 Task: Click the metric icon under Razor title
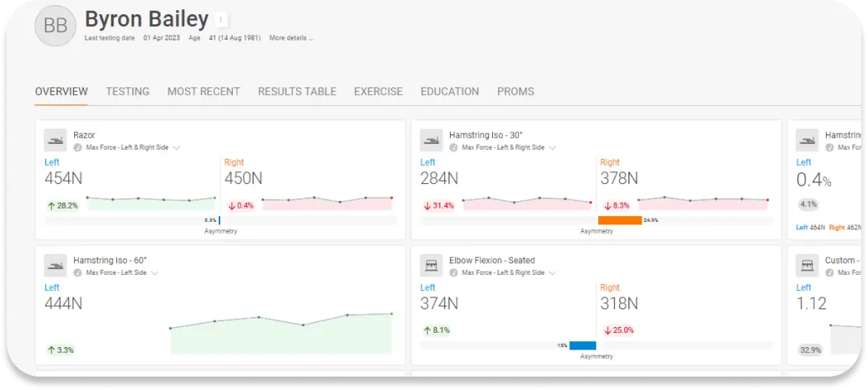pyautogui.click(x=78, y=148)
